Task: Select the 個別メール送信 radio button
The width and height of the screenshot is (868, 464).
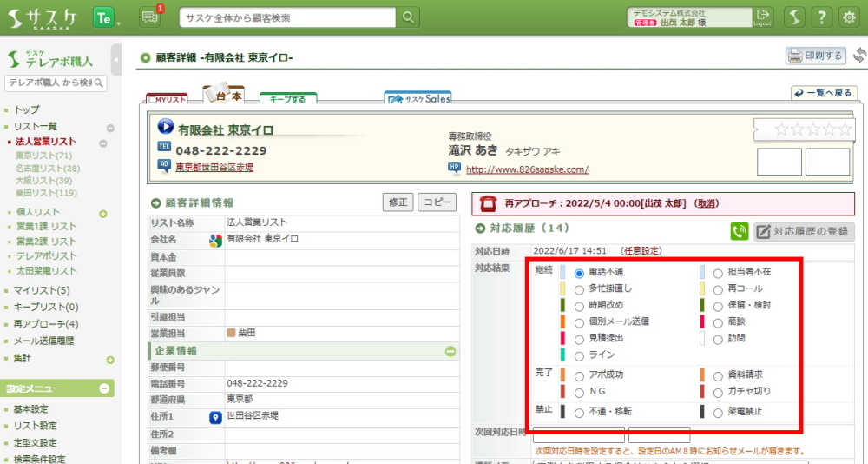Action: coord(579,323)
